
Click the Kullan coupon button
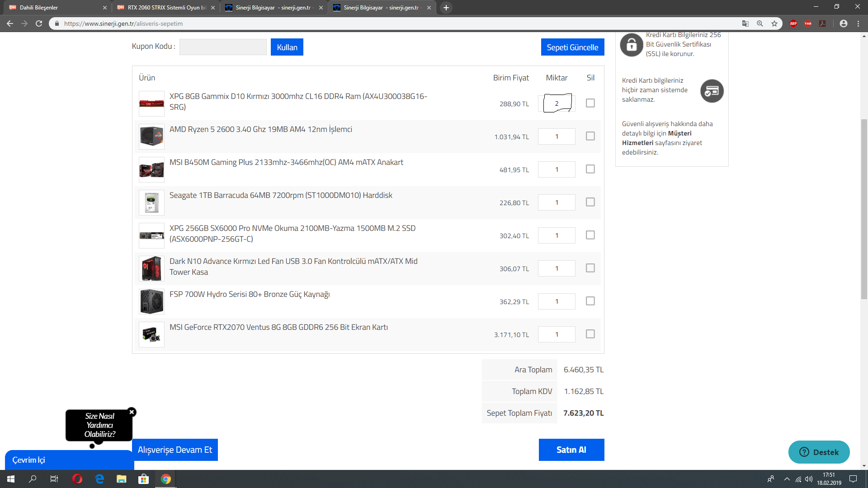click(x=287, y=47)
